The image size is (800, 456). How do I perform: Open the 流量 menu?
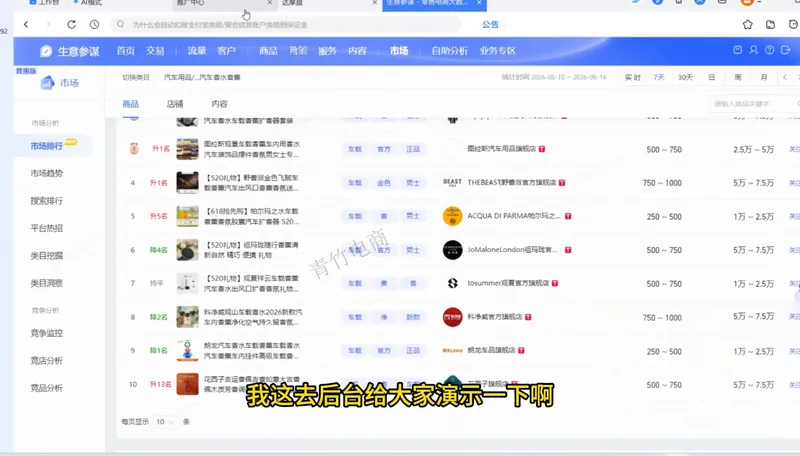pos(196,50)
